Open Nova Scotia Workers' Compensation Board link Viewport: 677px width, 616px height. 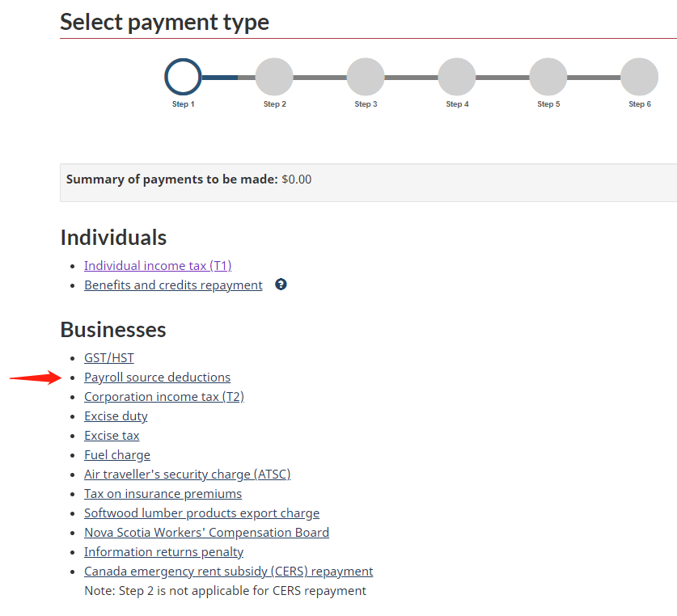click(206, 533)
